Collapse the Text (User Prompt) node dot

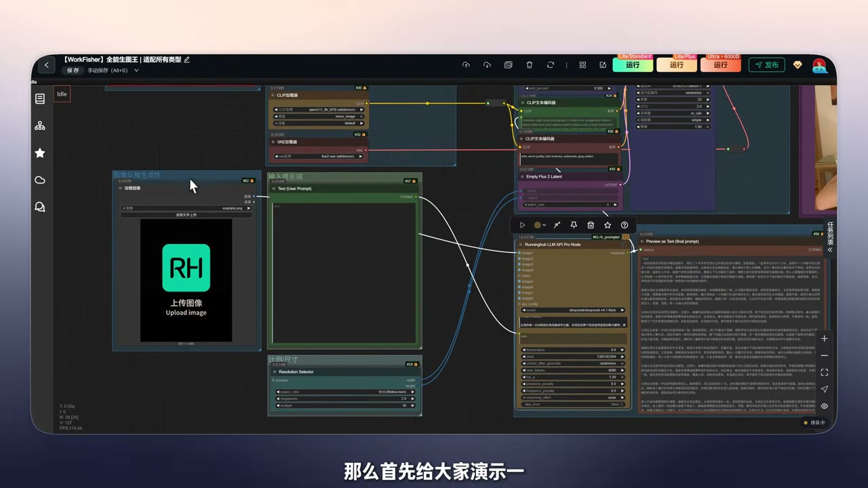274,188
